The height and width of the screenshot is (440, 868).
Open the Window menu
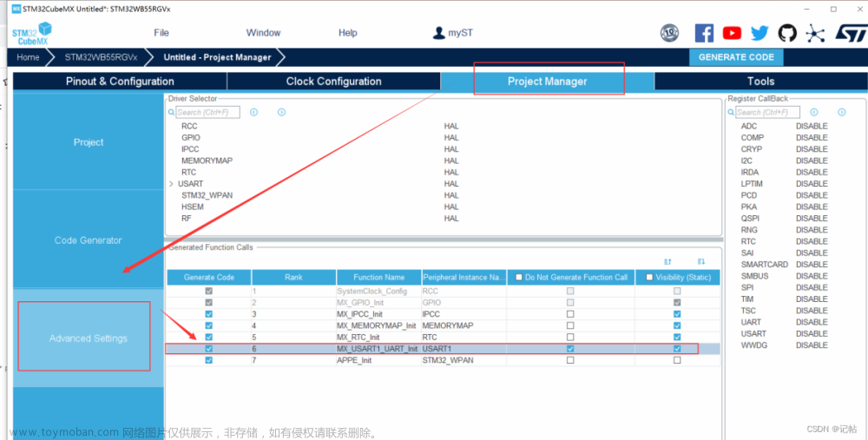[264, 33]
